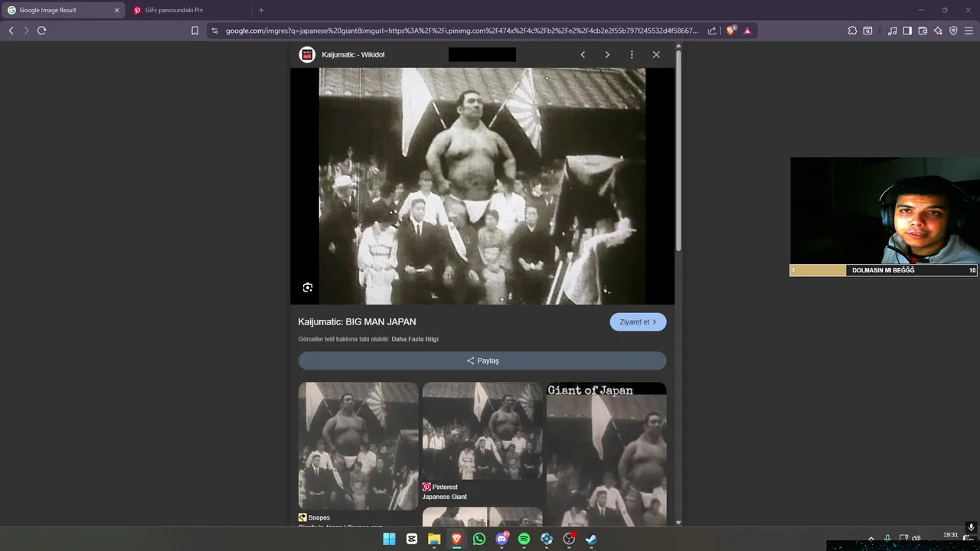Open Giant of Japan related thumbnail
Screen dimensions: 980x551
tap(606, 454)
